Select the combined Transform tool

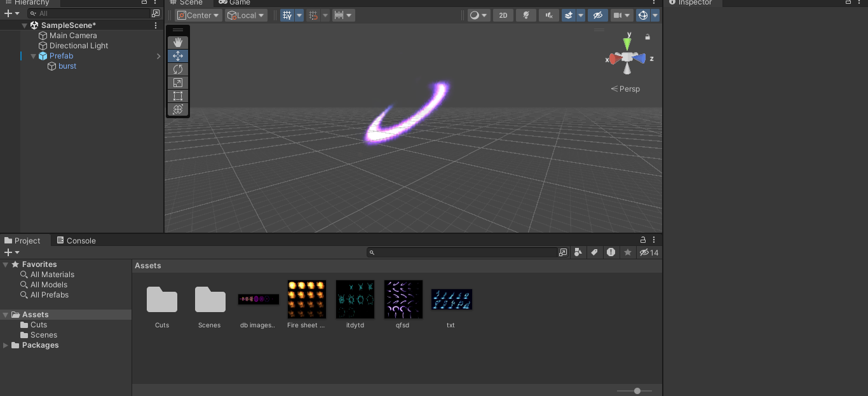click(x=178, y=109)
